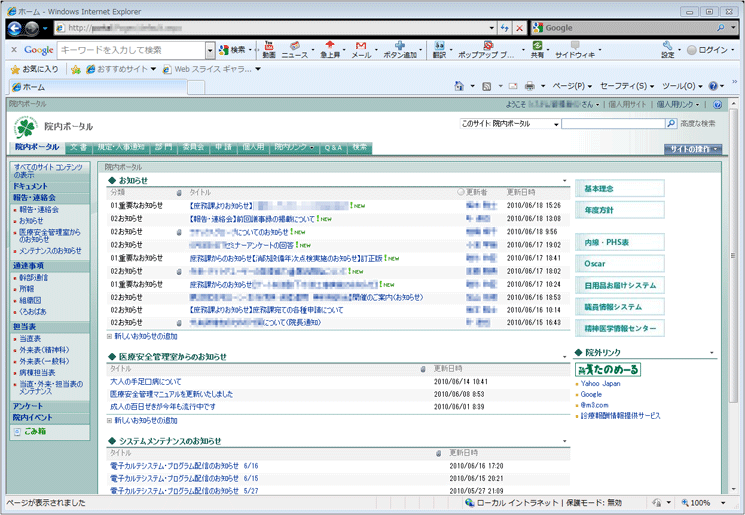This screenshot has width=745, height=515.
Task: Click the 翻訳 translate toolbar icon
Action: tap(440, 49)
